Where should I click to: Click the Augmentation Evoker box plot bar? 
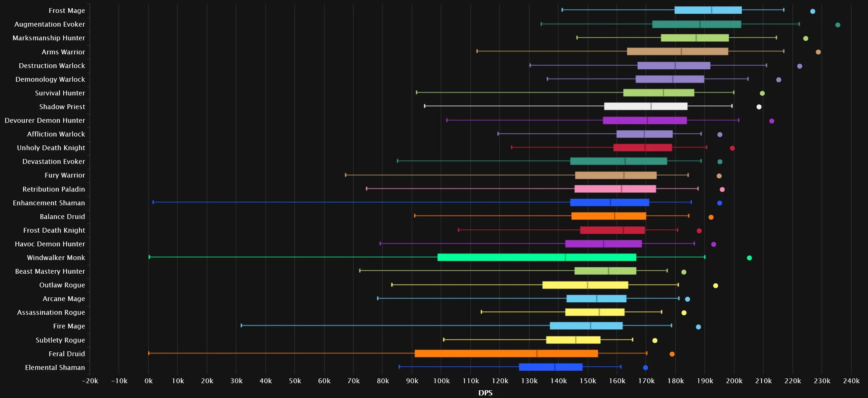[697, 24]
